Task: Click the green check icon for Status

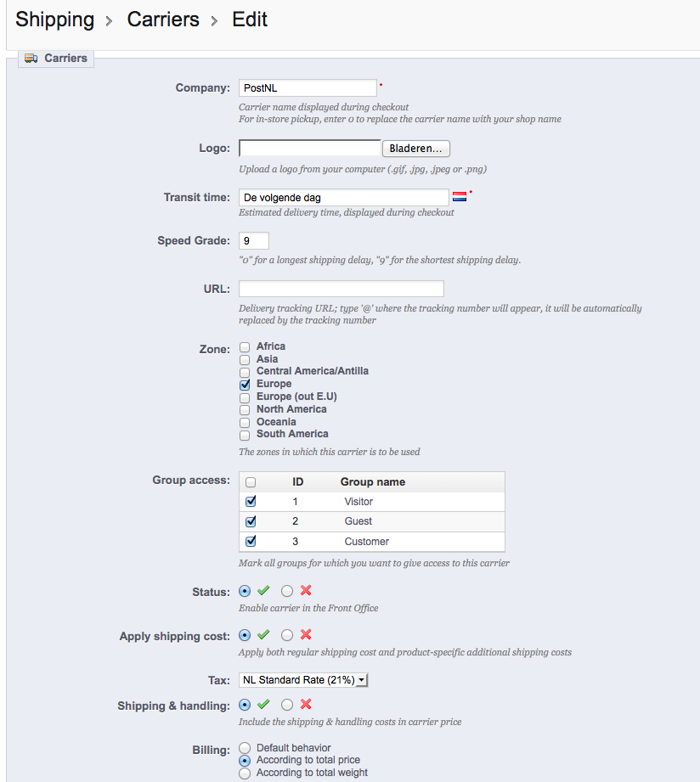Action: [263, 591]
